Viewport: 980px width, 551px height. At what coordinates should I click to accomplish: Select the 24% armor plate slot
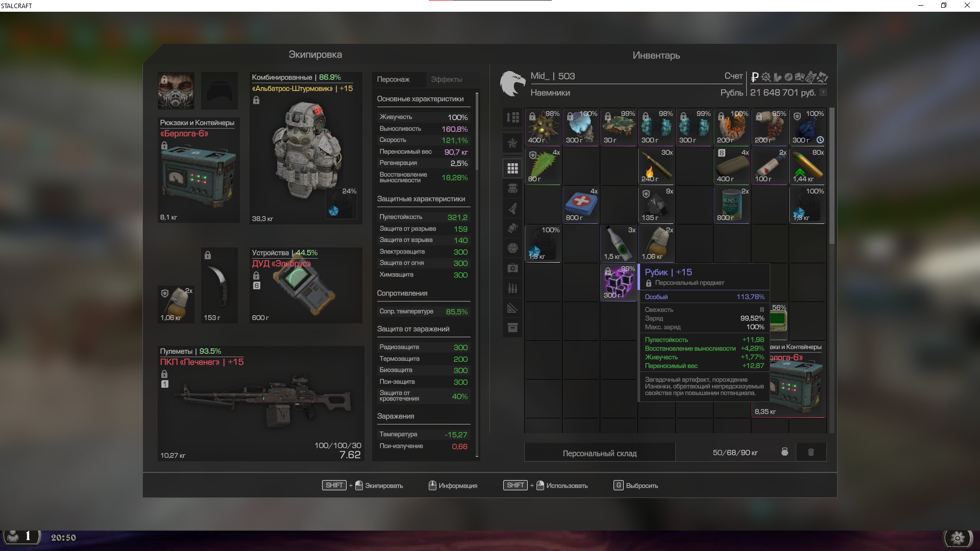point(342,203)
